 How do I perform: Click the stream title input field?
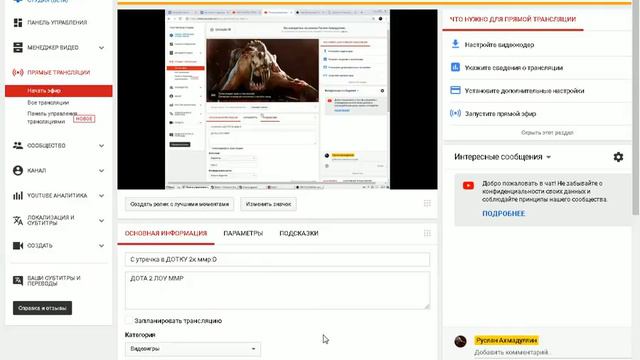coord(277,259)
